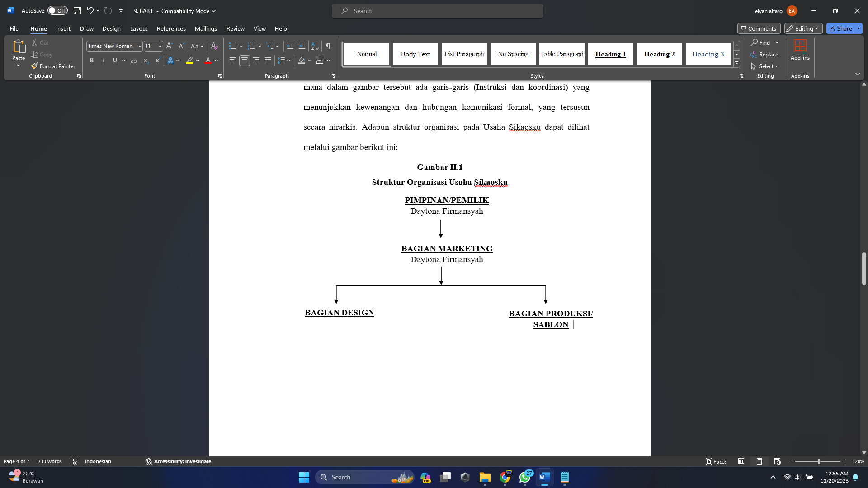Open WhatsApp from the taskbar

pos(525,477)
